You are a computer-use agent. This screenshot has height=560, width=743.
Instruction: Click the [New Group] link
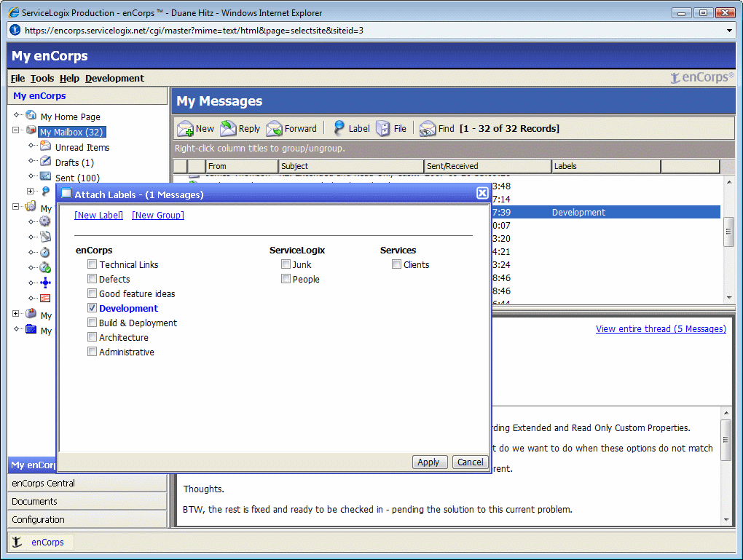[158, 215]
